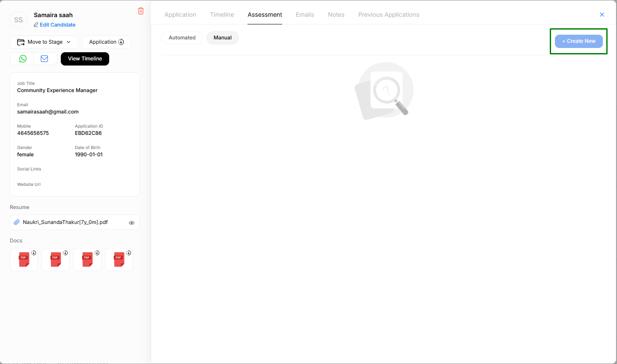Screen dimensions: 617x364
Task: Click Edit Candidate link
Action: (x=55, y=25)
